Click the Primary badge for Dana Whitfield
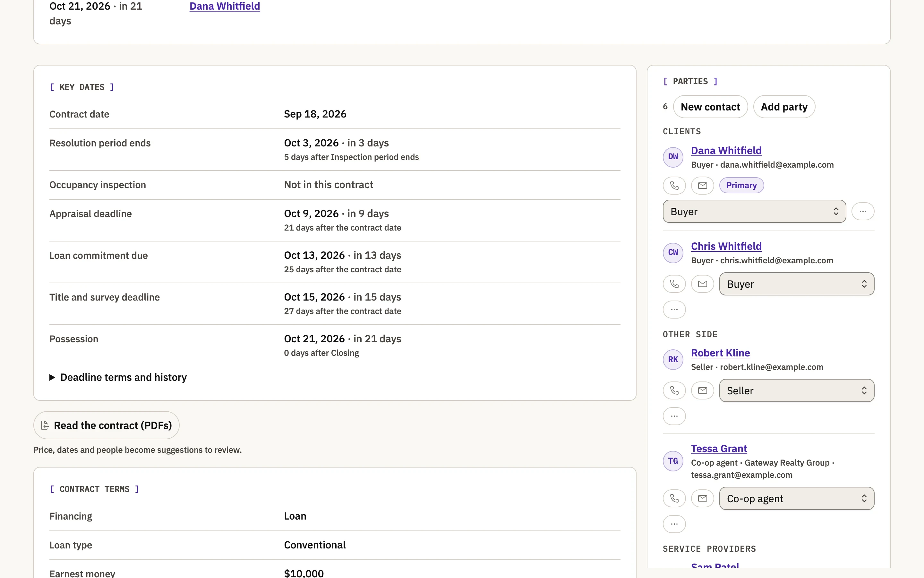Image resolution: width=924 pixels, height=578 pixels. point(741,185)
